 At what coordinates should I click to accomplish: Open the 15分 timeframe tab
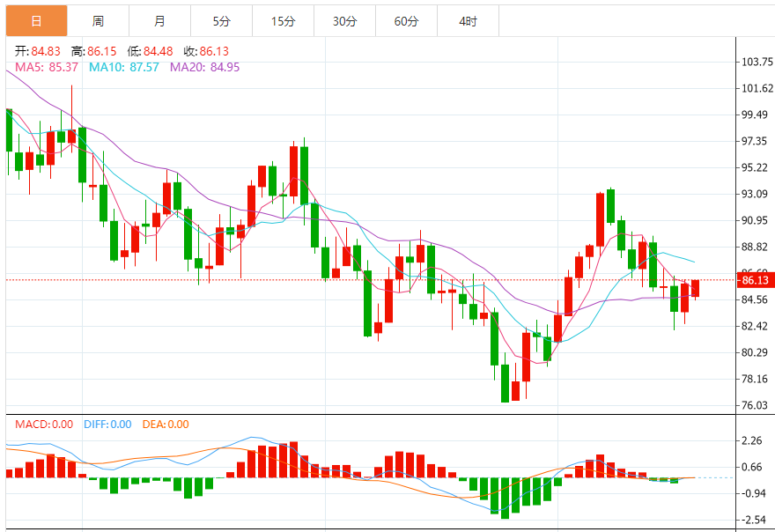[284, 21]
